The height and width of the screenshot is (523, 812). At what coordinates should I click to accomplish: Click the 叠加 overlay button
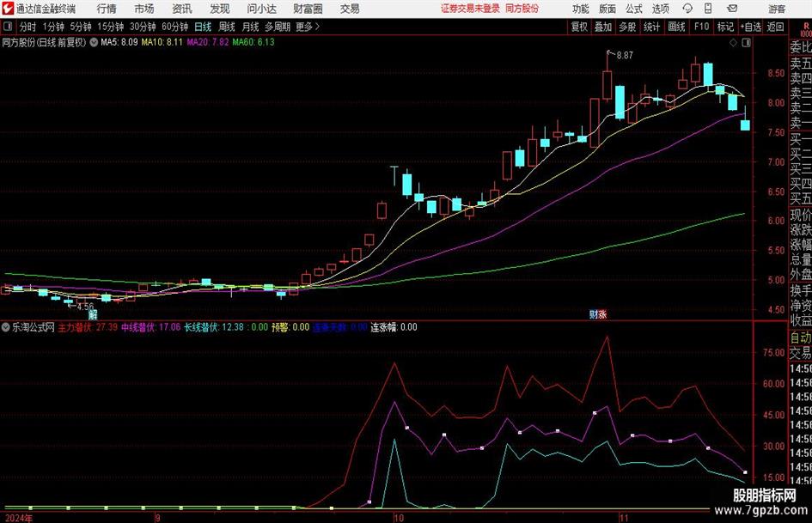click(603, 27)
